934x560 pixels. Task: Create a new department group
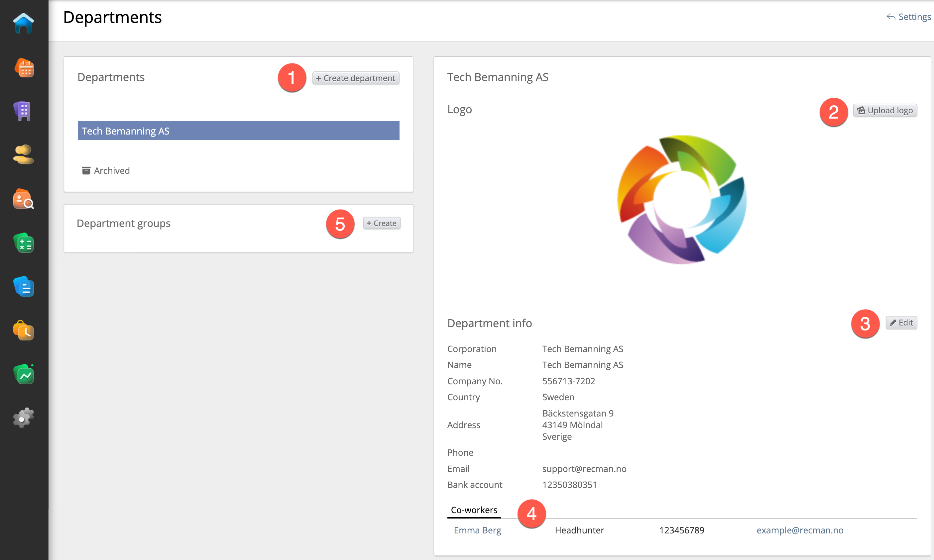pos(381,223)
